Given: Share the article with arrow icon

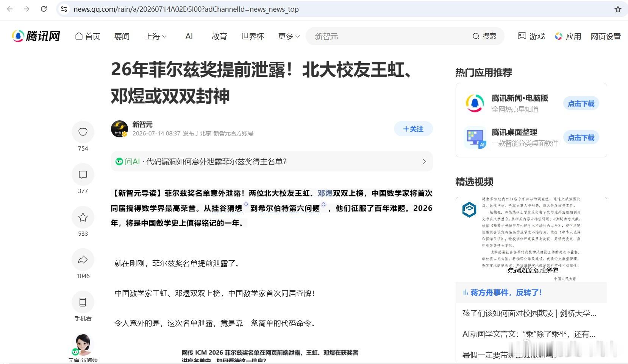Looking at the screenshot, I should (x=83, y=260).
